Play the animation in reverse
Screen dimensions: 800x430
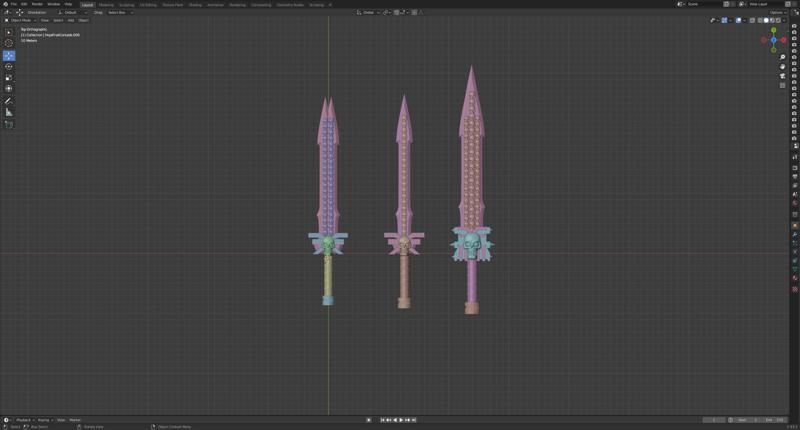click(395, 420)
